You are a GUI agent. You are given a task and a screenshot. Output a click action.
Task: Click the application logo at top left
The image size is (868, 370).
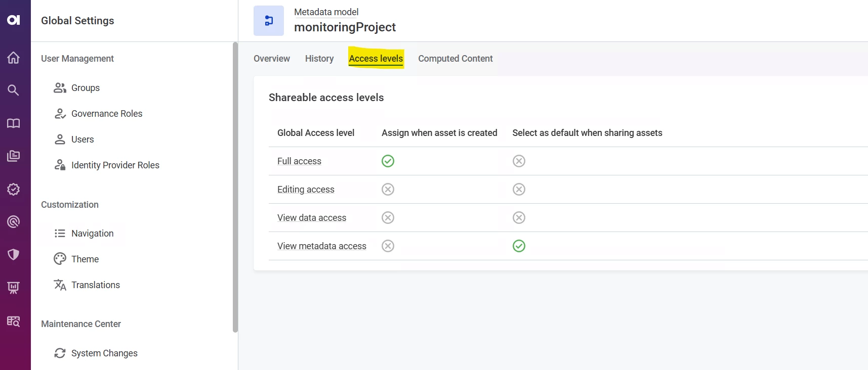click(14, 20)
